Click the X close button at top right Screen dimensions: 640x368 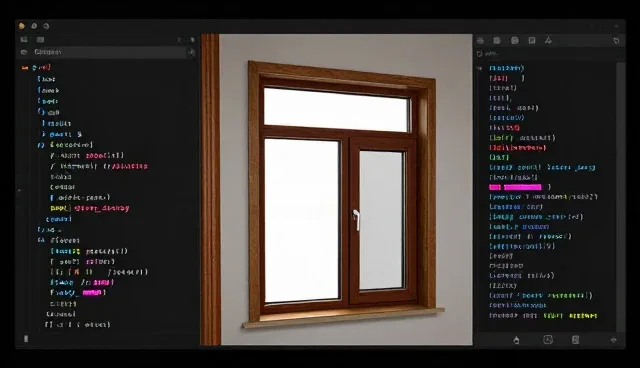tap(616, 26)
